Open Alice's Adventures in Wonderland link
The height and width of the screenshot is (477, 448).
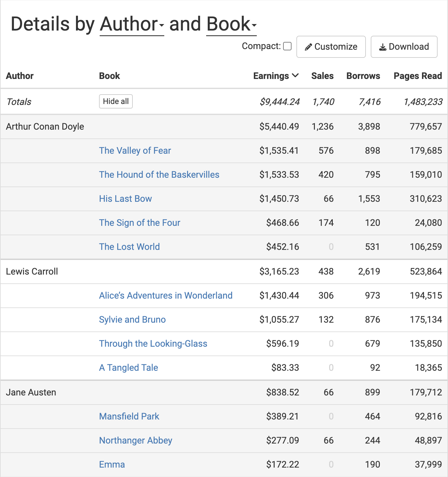click(x=166, y=295)
